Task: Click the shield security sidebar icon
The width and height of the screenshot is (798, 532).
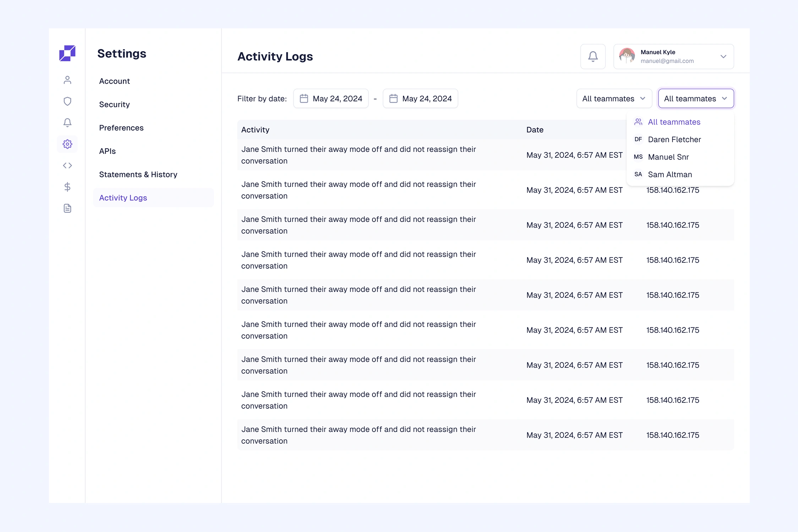Action: [67, 101]
